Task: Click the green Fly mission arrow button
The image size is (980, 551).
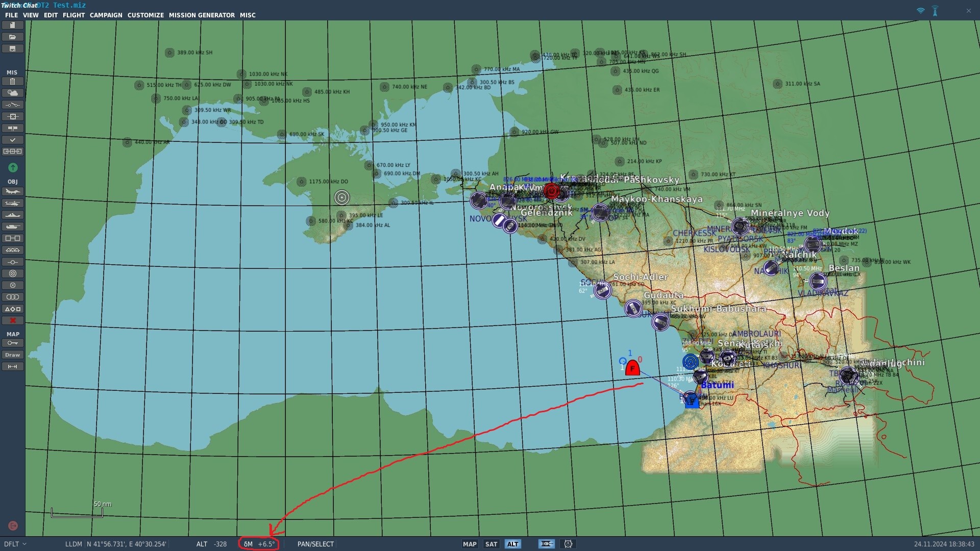Action: point(13,167)
